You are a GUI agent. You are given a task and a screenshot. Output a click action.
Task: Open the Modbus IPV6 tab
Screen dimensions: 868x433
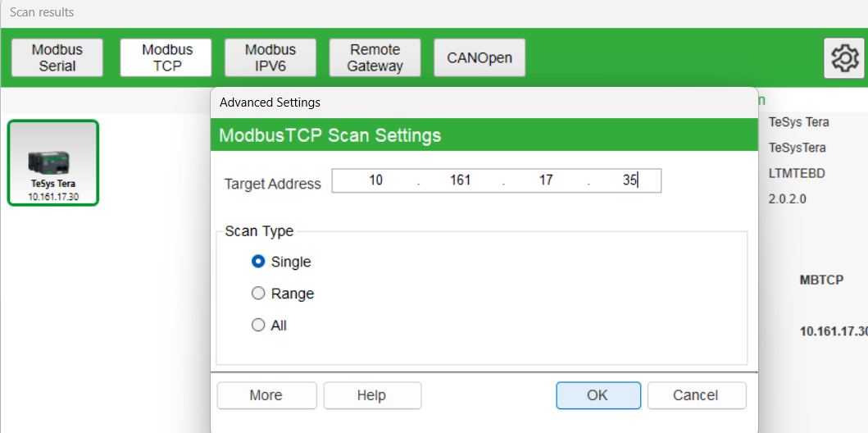pos(270,57)
